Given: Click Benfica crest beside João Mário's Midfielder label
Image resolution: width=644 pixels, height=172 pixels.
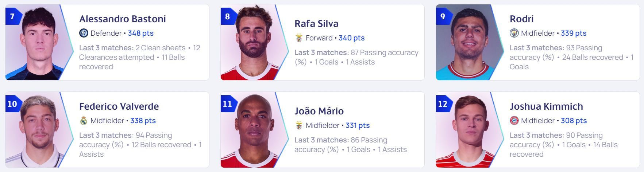Looking at the screenshot, I should pos(299,125).
